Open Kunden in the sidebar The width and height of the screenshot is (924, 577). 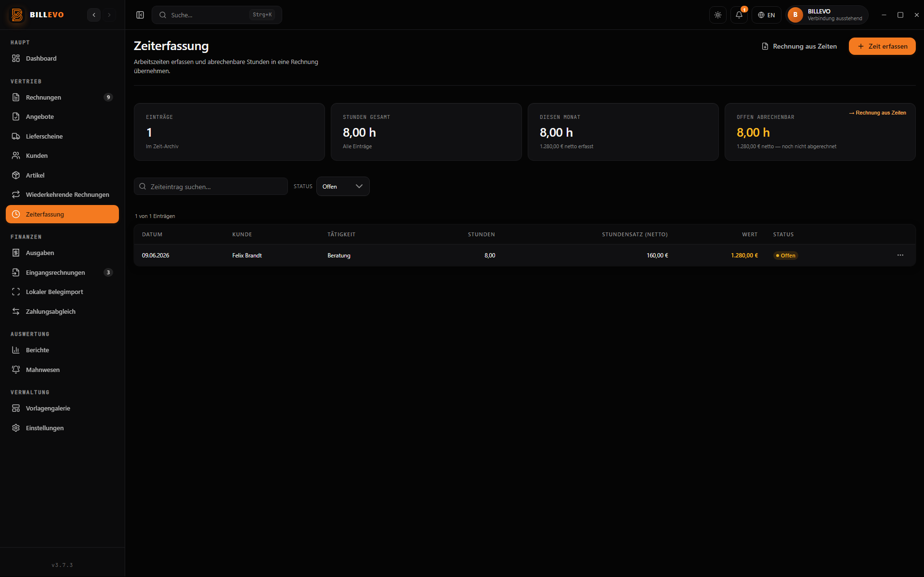(x=62, y=155)
